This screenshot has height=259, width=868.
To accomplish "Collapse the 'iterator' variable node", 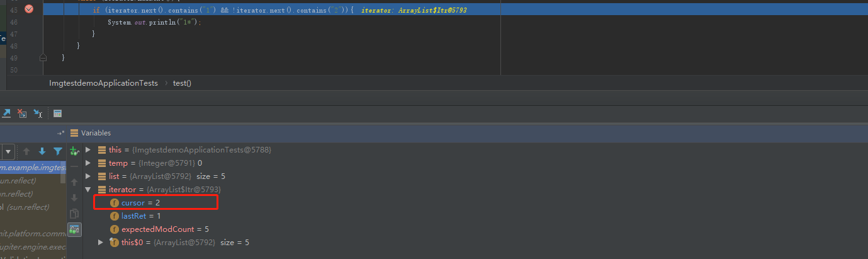I will click(88, 190).
